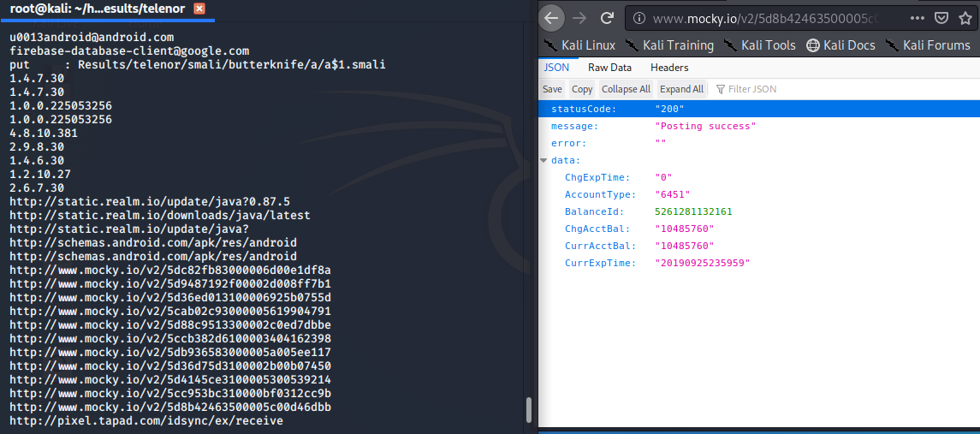
Task: Click the Filter JSON search field
Action: click(x=770, y=89)
